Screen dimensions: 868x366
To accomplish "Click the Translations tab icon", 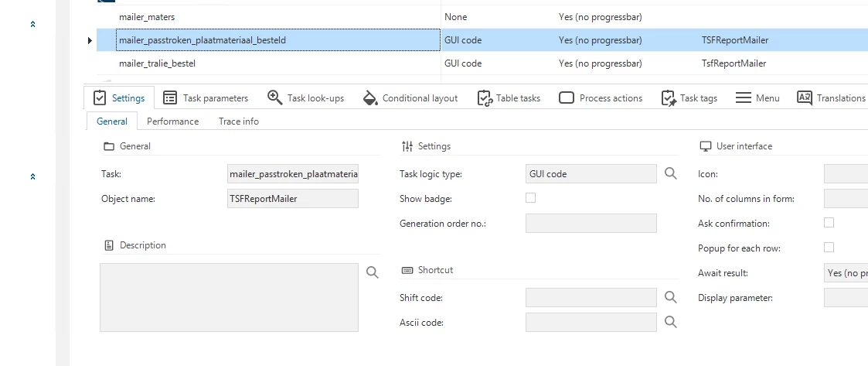I will coord(804,97).
